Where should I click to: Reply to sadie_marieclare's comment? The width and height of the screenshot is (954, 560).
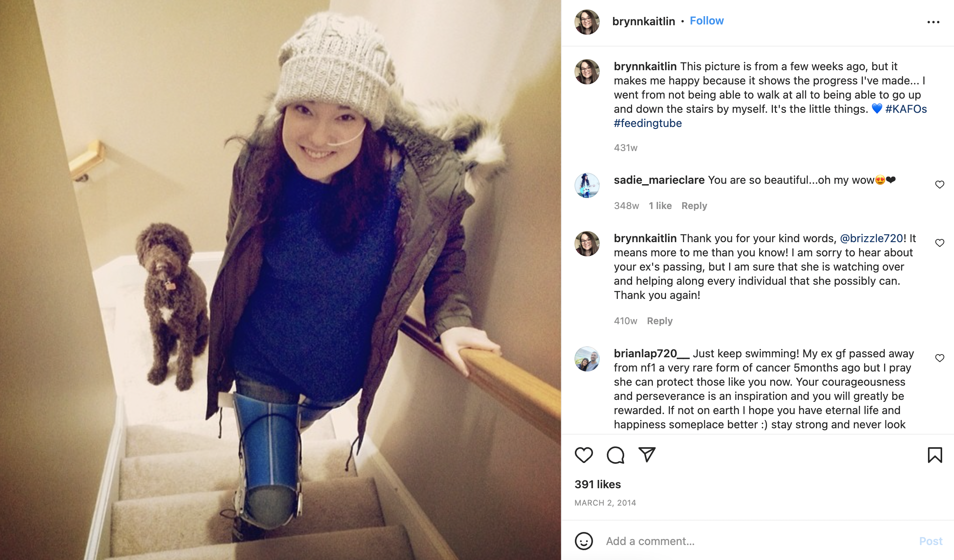[694, 206]
